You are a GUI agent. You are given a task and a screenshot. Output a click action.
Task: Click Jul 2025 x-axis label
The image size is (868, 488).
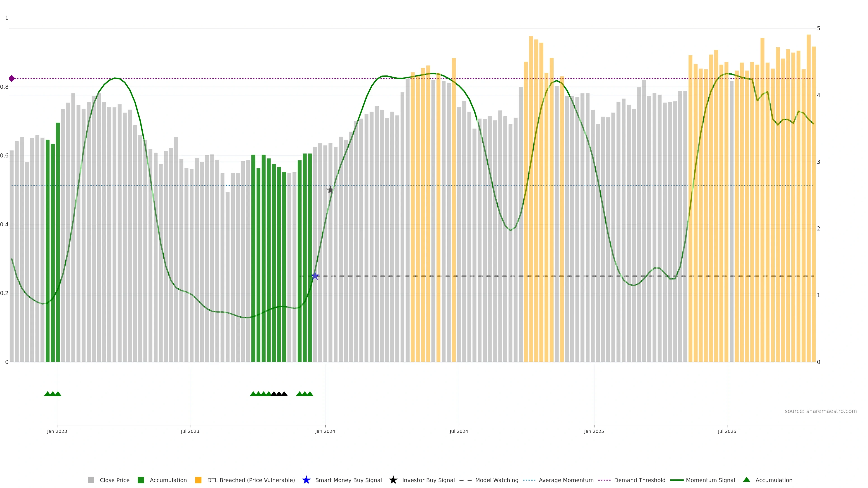[727, 431]
